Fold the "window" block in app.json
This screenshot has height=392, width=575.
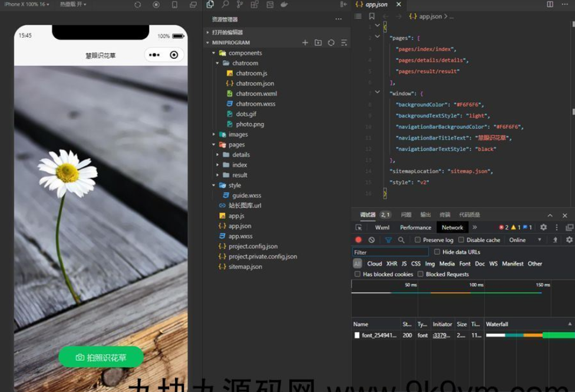pyautogui.click(x=377, y=92)
